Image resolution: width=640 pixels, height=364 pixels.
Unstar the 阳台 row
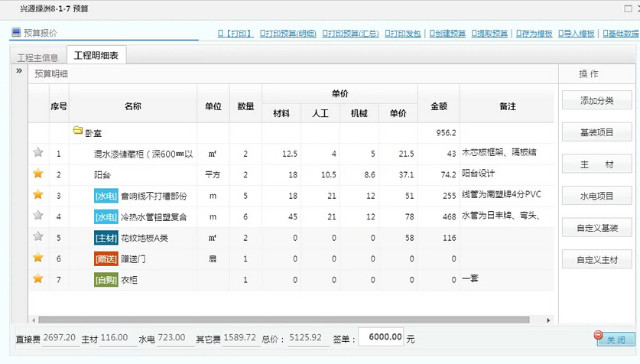coord(37,174)
